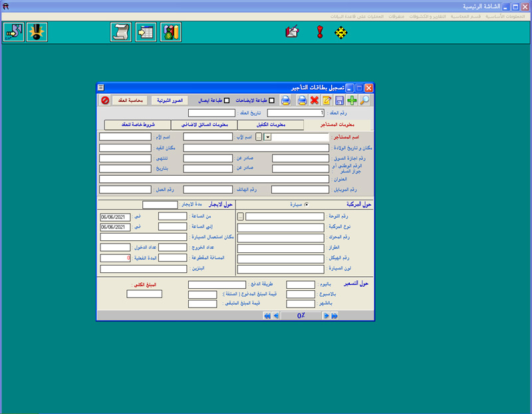
Task: Click the red exclamation mark icon
Action: pos(319,32)
